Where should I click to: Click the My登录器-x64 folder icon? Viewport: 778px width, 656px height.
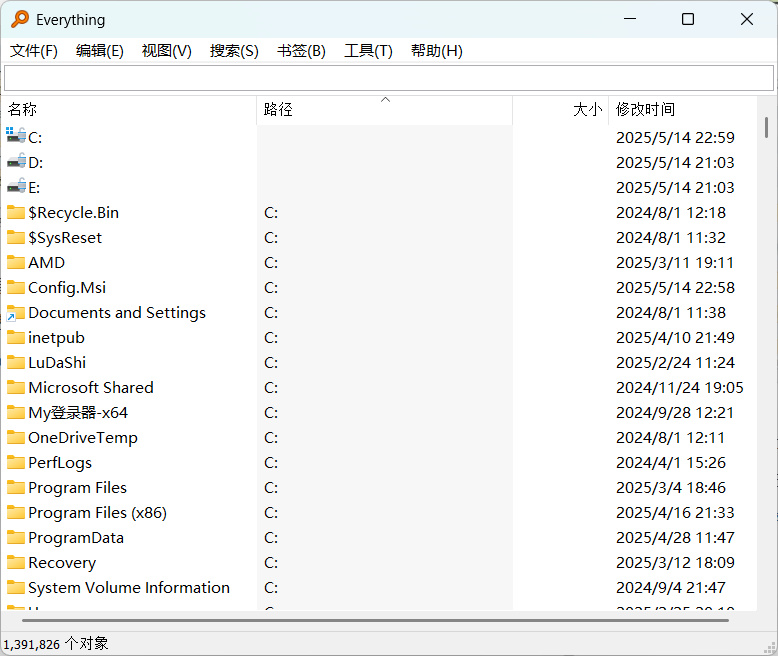tap(16, 412)
